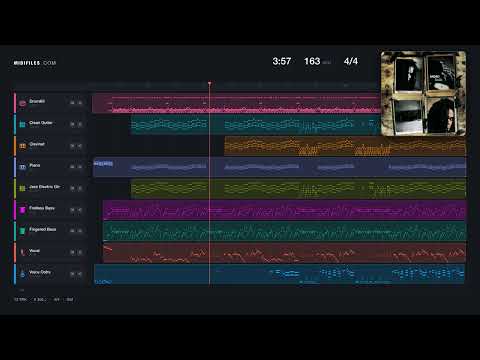
Task: Click the Clean Guitar track icon
Action: [x=23, y=124]
